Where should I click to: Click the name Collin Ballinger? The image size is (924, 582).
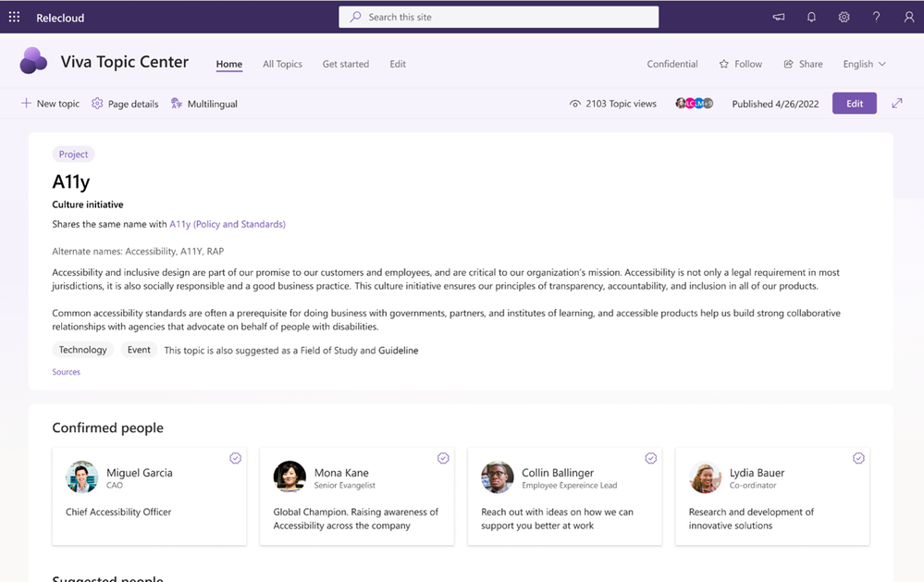[x=558, y=472]
